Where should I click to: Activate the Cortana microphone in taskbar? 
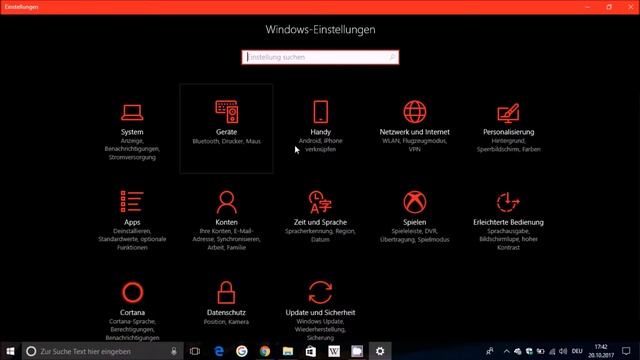[174, 351]
